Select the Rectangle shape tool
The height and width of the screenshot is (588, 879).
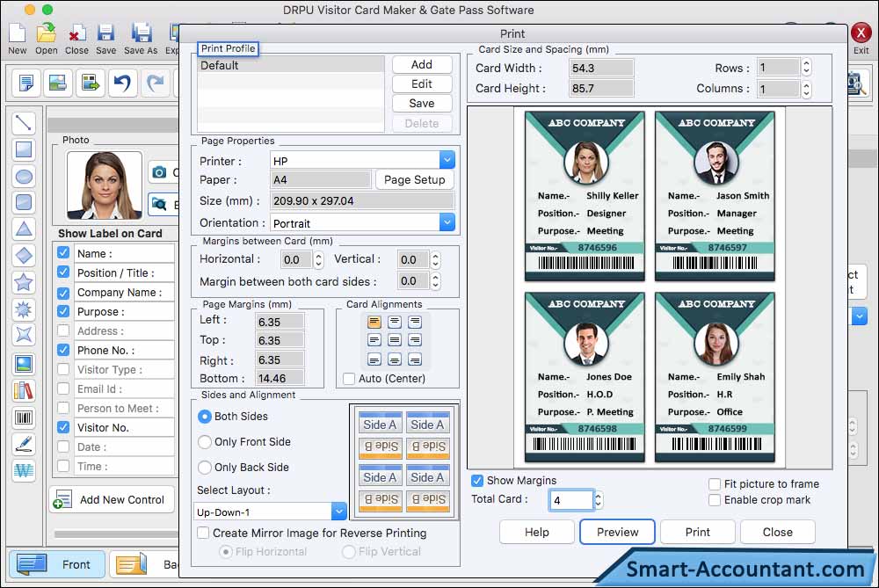[x=24, y=149]
